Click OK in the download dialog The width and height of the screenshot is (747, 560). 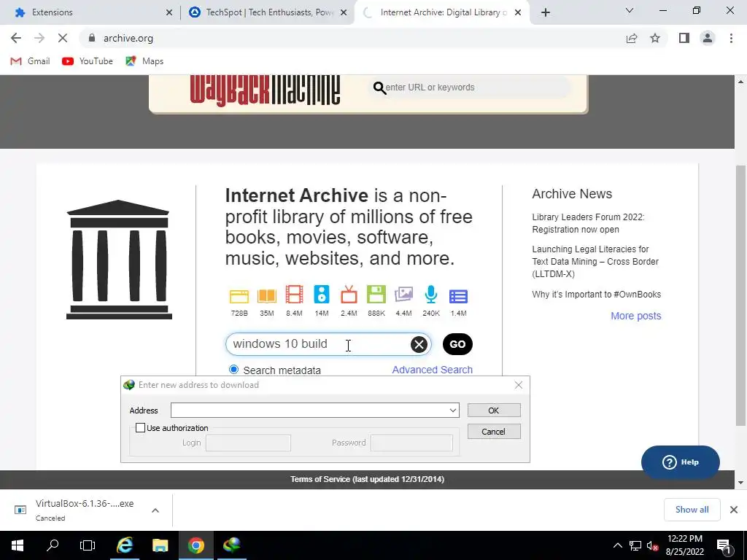click(x=494, y=411)
